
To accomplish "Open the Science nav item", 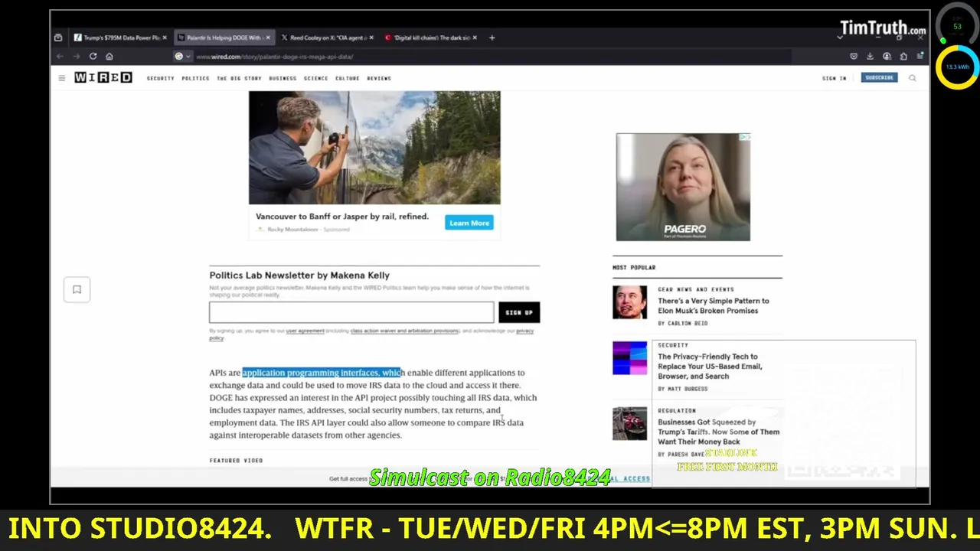I will click(315, 78).
